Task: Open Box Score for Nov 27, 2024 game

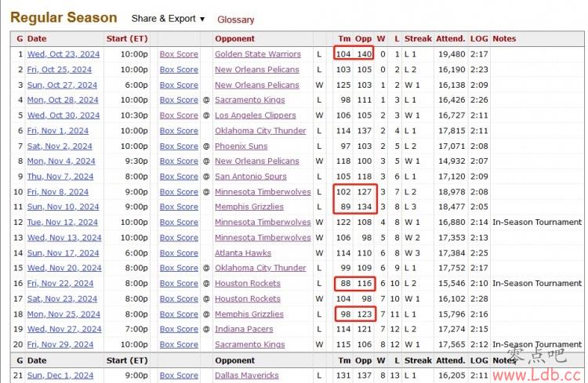Action: tap(179, 329)
